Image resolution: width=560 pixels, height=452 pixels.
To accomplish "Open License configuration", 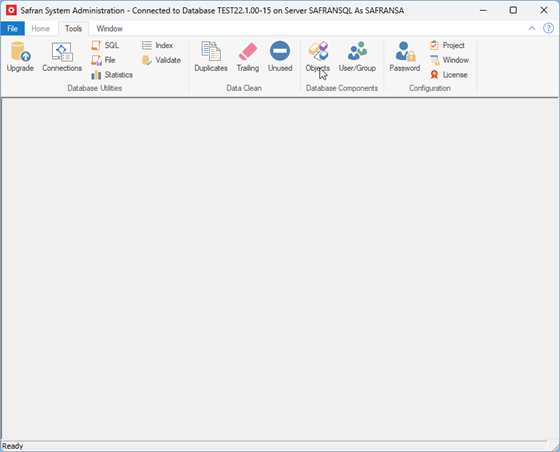I will point(449,75).
